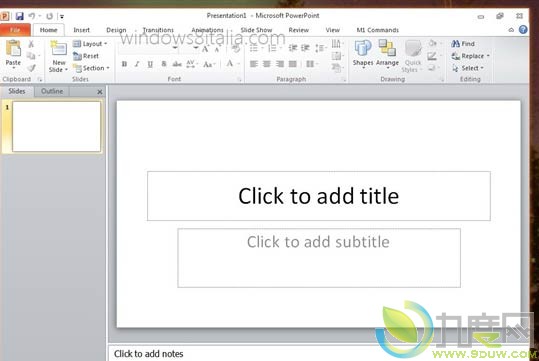
Task: Toggle Italic formatting
Action: click(137, 64)
